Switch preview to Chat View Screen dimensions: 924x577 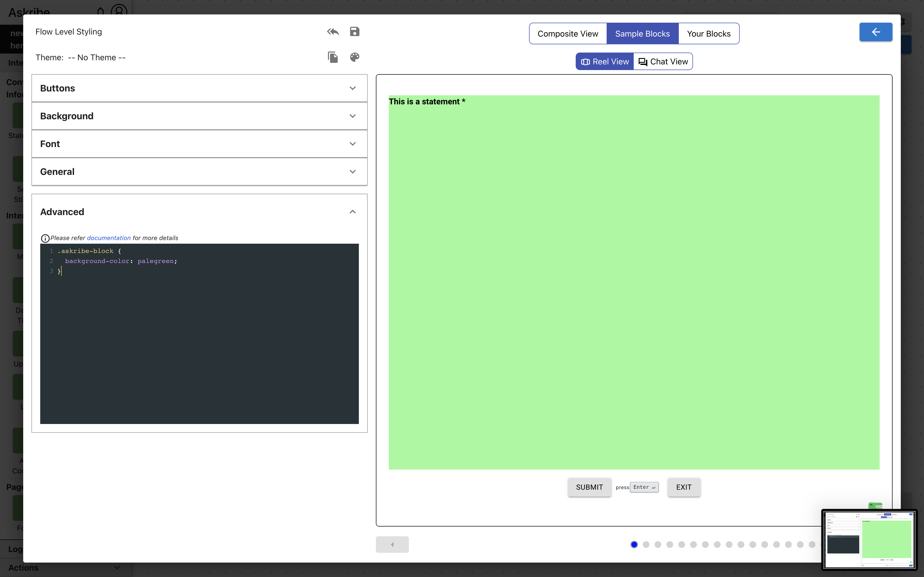coord(663,62)
